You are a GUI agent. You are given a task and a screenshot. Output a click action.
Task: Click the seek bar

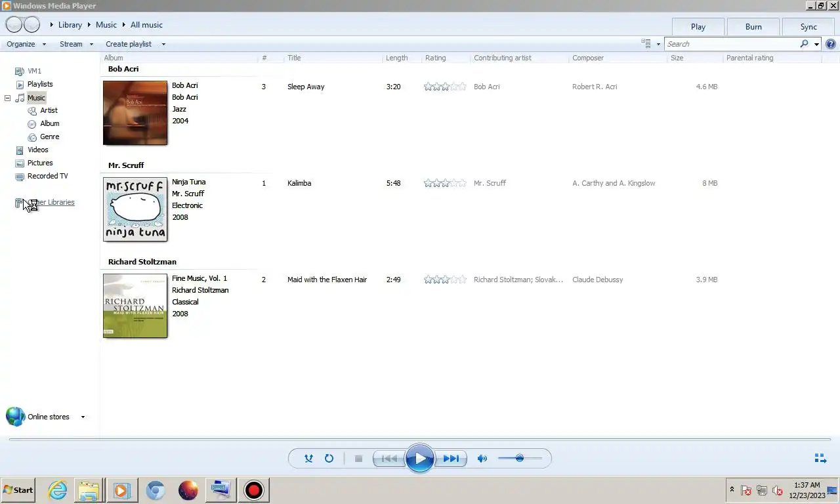click(420, 440)
